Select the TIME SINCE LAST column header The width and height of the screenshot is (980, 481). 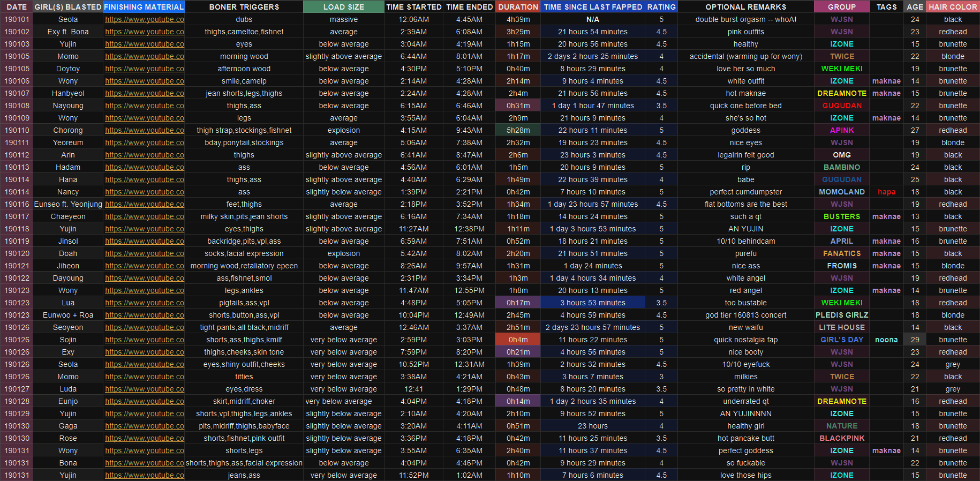point(593,7)
